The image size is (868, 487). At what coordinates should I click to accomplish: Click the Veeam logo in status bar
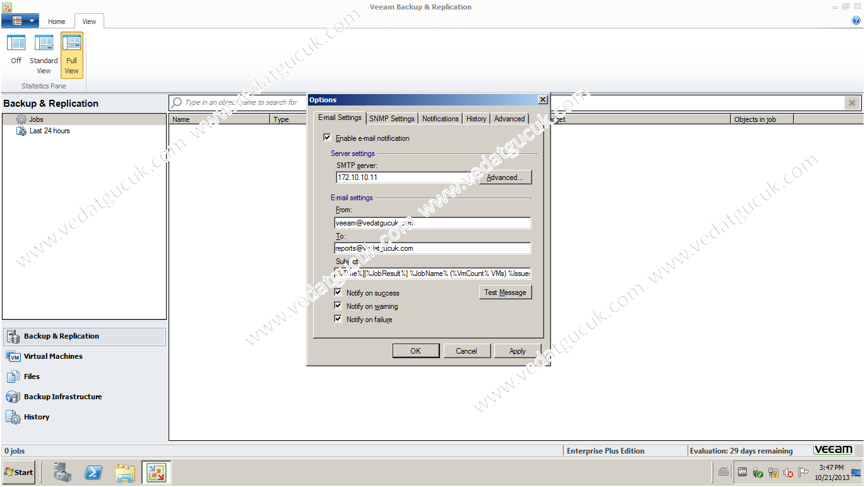coord(833,450)
